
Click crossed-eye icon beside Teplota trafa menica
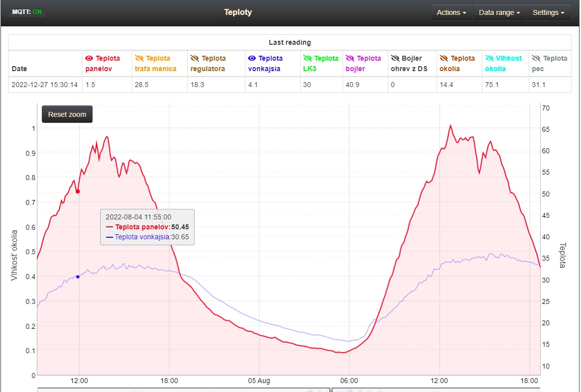(139, 58)
